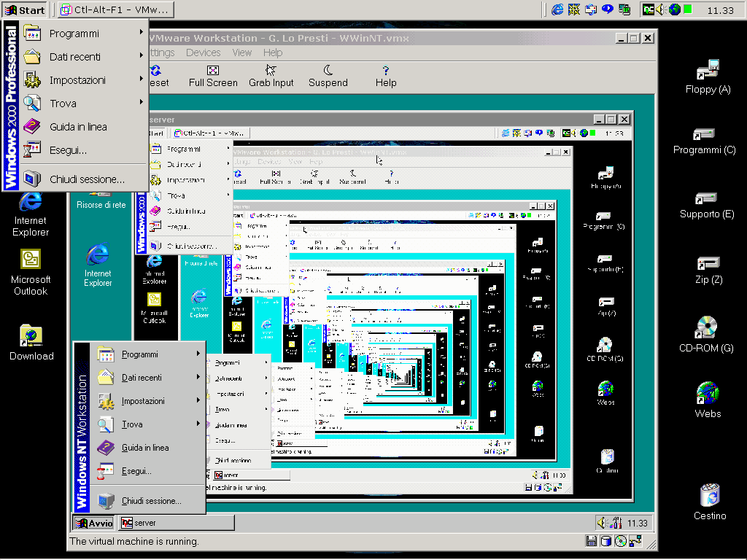Viewport: 747px width, 560px height.
Task: Click the clock showing 11.33 on top taskbar
Action: pyautogui.click(x=720, y=10)
